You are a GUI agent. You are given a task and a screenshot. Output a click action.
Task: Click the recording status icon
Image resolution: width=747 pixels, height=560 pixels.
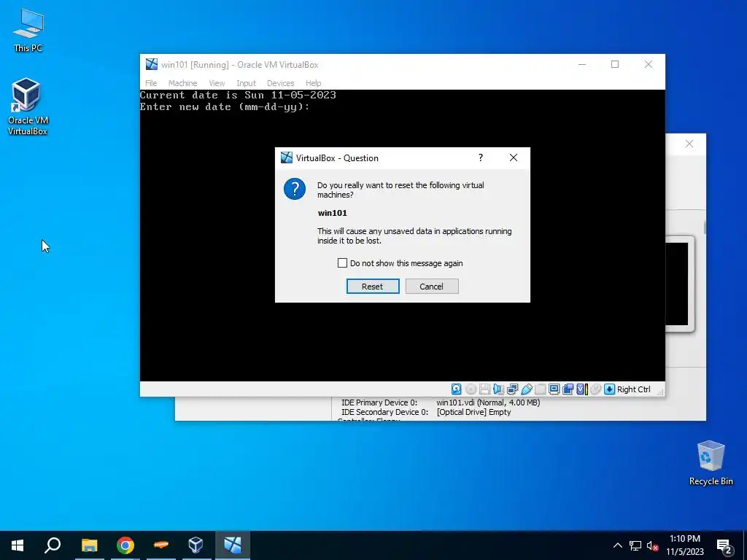pos(568,389)
